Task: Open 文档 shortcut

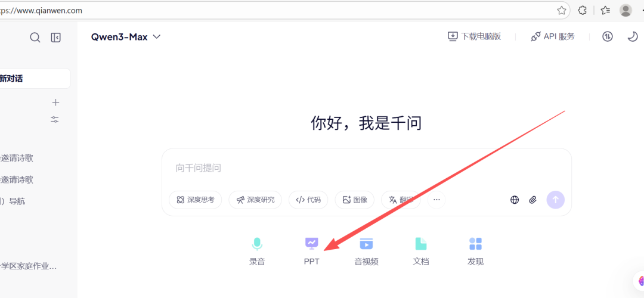Action: tap(421, 251)
